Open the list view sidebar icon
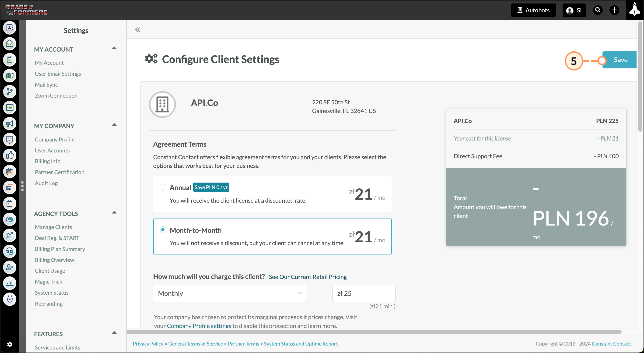The image size is (644, 353). [10, 108]
